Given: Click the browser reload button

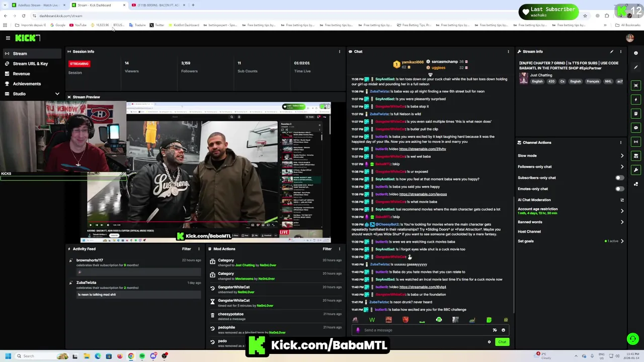Looking at the screenshot, I should (x=23, y=16).
